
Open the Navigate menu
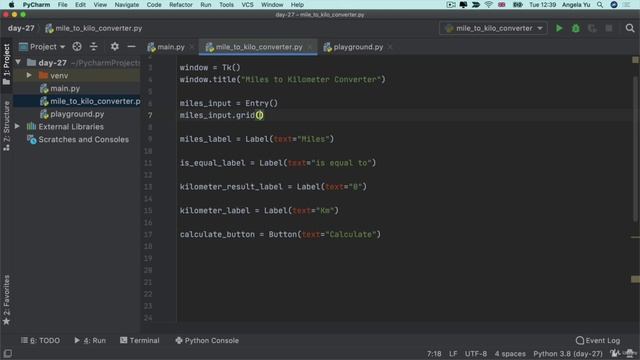[x=127, y=5]
